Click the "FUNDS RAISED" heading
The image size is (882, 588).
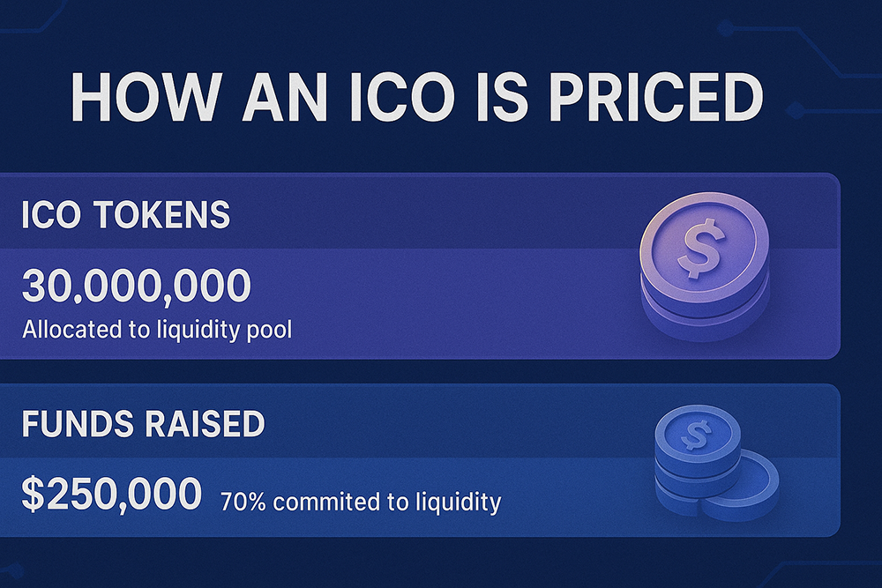coord(143,424)
